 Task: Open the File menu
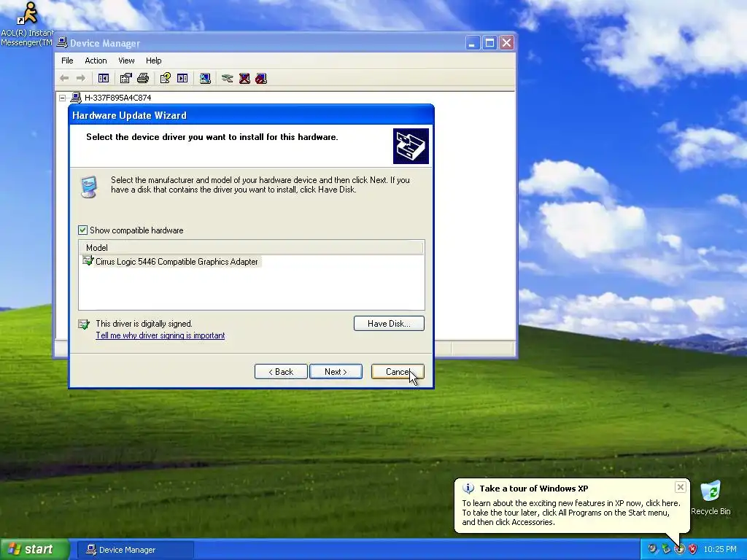[67, 61]
